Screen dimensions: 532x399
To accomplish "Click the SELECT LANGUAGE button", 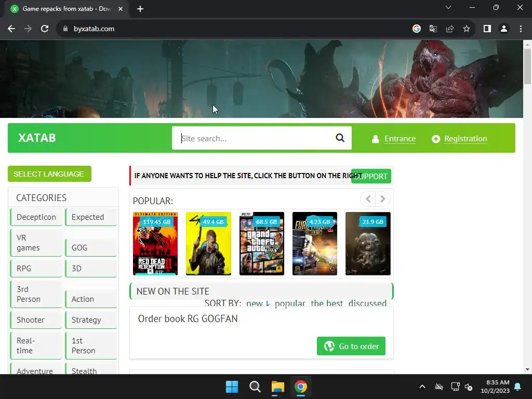I will coord(49,174).
